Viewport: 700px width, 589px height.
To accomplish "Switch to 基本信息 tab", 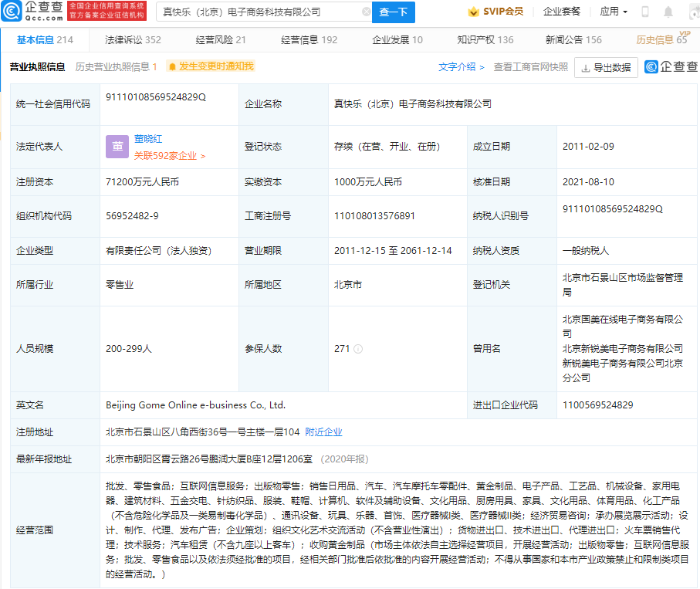I will click(x=45, y=40).
